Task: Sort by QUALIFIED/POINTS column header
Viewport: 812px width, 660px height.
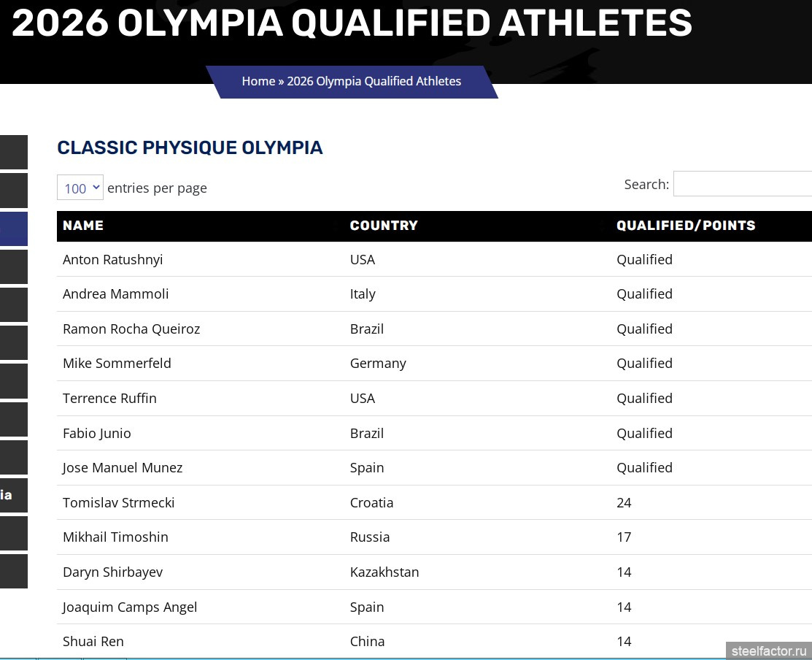Action: pyautogui.click(x=686, y=226)
